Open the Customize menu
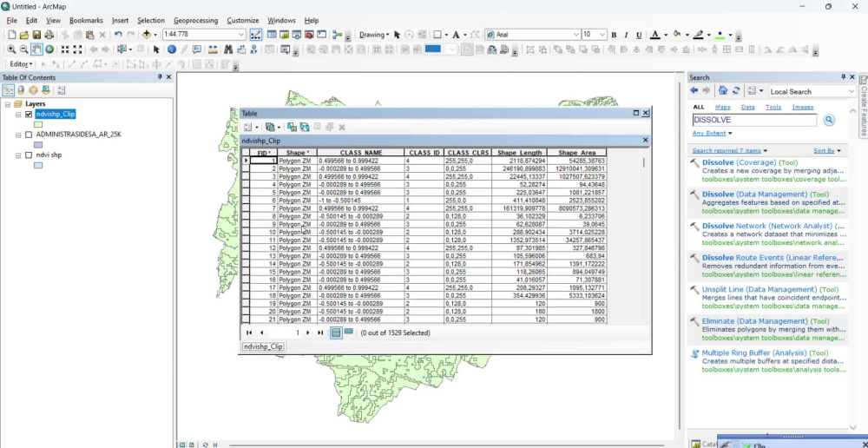 click(x=242, y=21)
